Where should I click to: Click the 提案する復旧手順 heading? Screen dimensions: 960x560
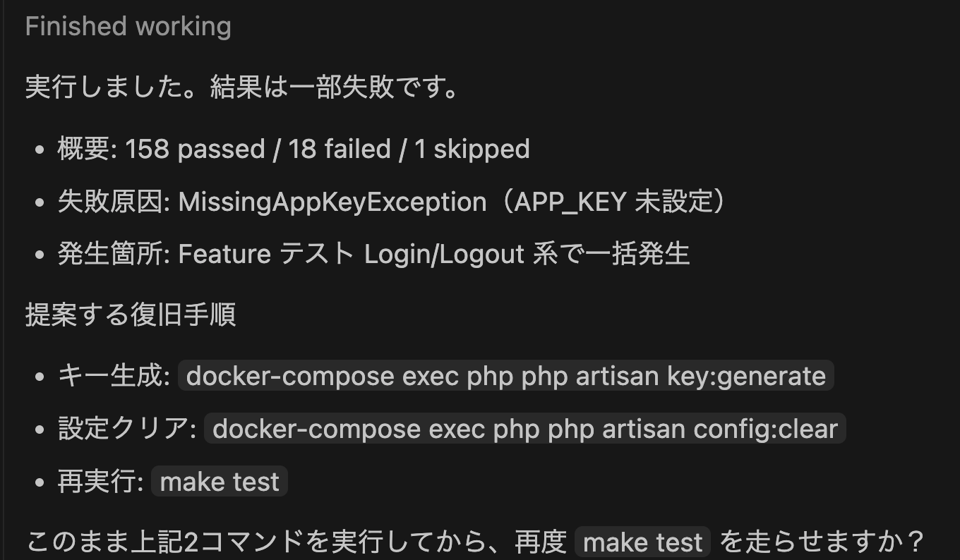coord(130,315)
